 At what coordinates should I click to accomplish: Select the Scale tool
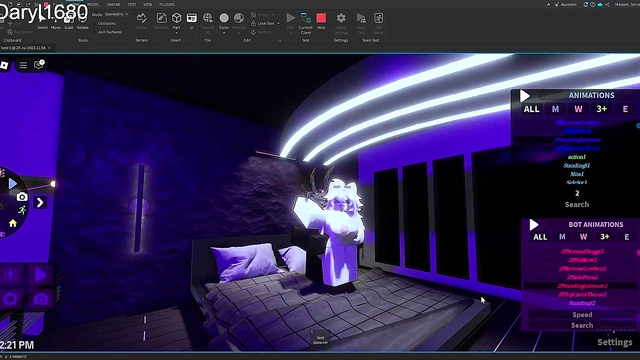69,22
